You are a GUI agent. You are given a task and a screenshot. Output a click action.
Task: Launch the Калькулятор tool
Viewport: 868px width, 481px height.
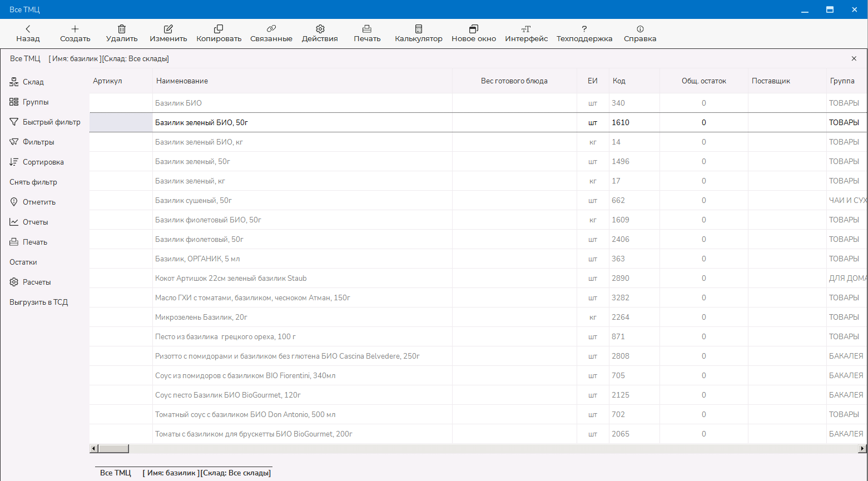(419, 33)
